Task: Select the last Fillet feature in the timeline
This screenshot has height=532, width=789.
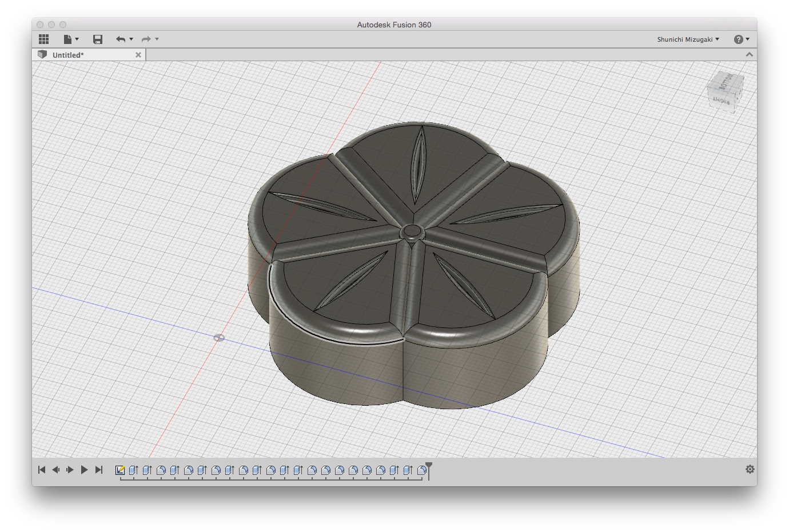Action: [x=422, y=470]
